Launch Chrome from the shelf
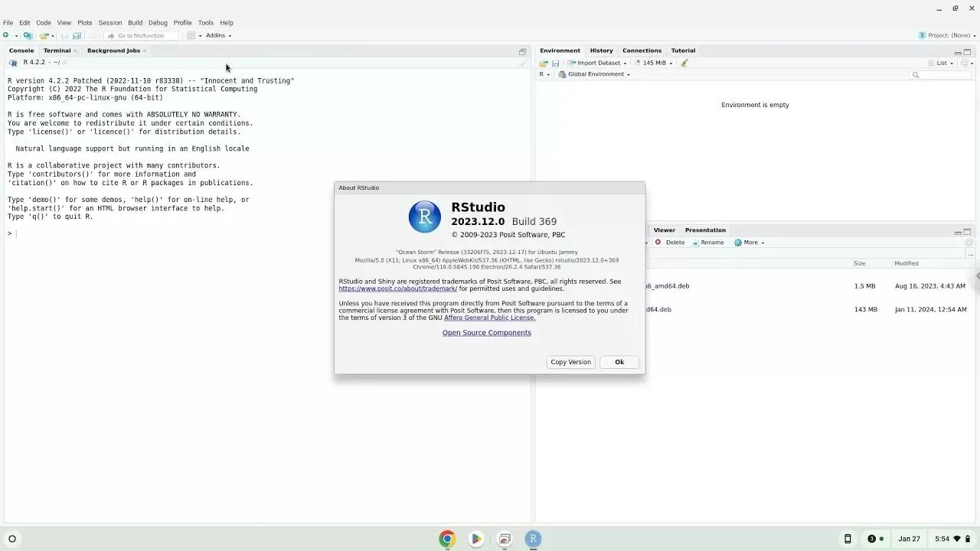Viewport: 980px width, 551px height. point(447,539)
